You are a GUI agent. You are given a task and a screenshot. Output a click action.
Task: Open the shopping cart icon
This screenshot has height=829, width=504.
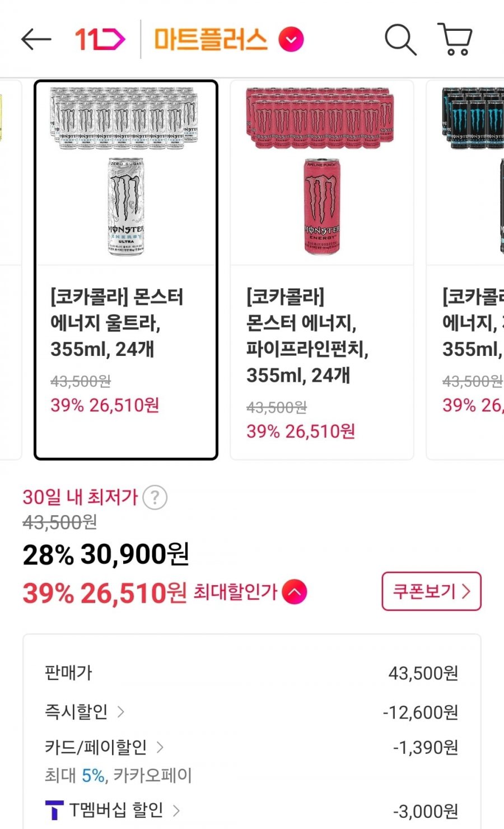coord(455,40)
